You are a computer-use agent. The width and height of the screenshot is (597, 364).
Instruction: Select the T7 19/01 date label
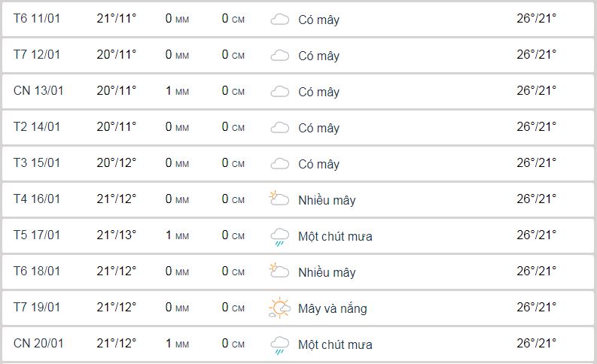click(37, 307)
